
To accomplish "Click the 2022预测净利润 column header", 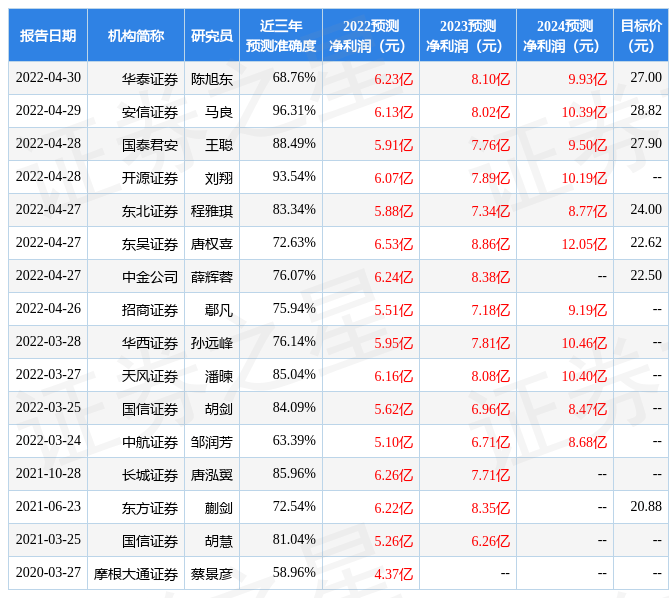I will (x=371, y=35).
